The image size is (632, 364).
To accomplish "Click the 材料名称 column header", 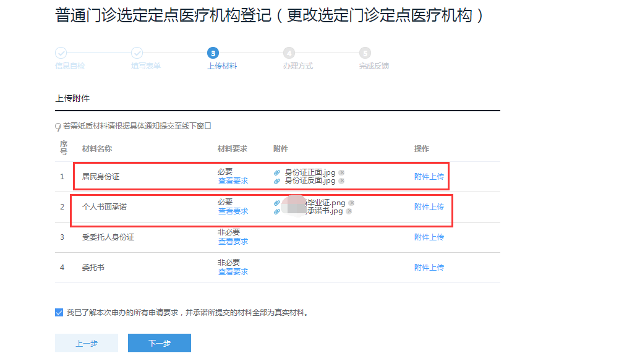I will tap(96, 148).
